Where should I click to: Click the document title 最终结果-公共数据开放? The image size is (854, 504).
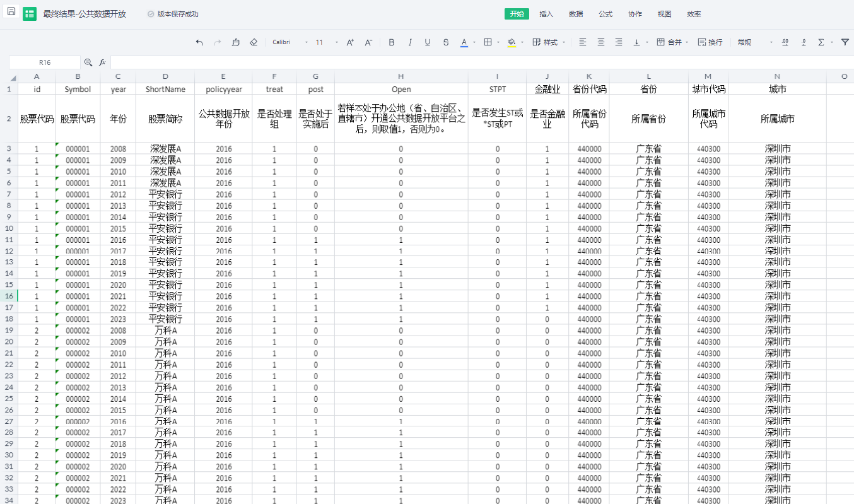[x=85, y=14]
